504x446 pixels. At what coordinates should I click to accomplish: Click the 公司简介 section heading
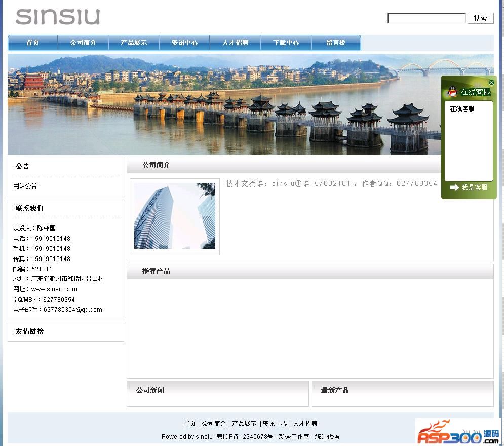coord(156,165)
